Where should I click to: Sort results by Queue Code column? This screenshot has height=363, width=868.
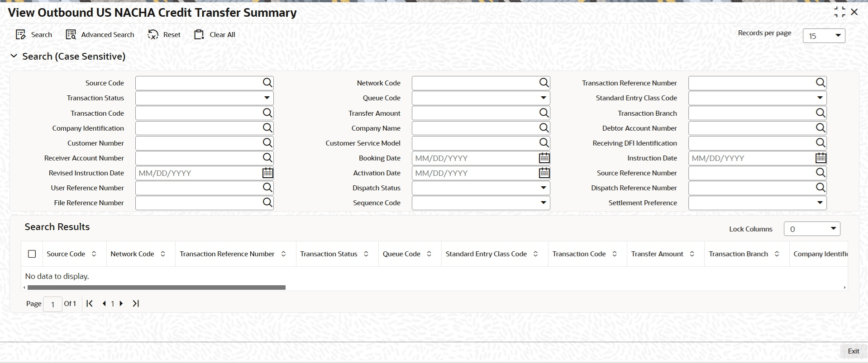(429, 254)
